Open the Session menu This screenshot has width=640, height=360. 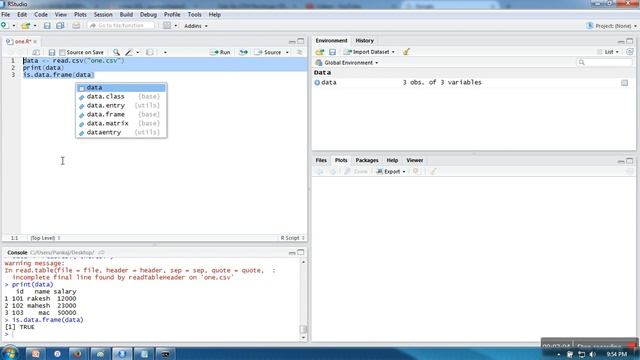pos(103,15)
